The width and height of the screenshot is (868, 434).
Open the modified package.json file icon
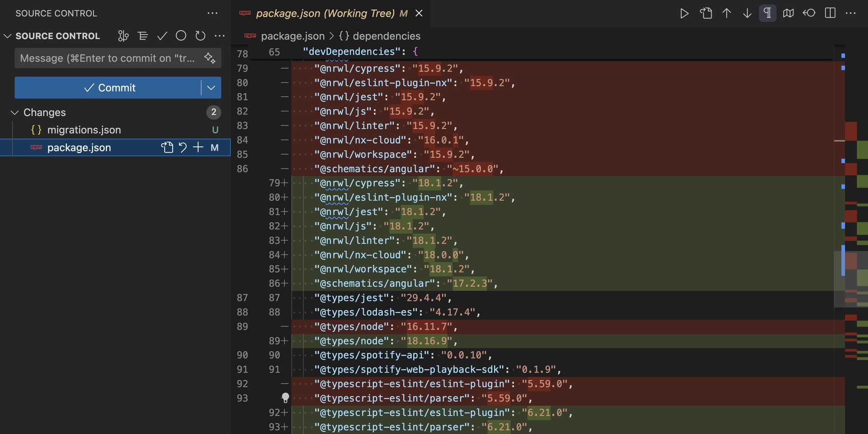[167, 147]
